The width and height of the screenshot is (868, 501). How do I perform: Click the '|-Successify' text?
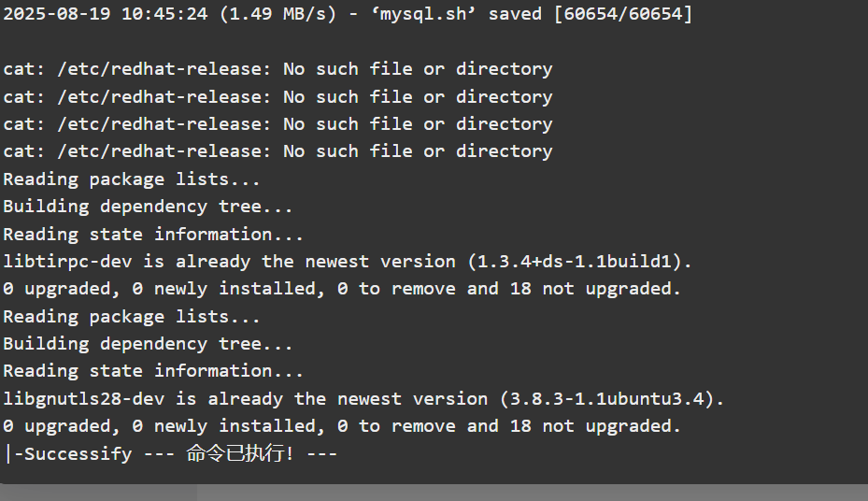pyautogui.click(x=67, y=454)
